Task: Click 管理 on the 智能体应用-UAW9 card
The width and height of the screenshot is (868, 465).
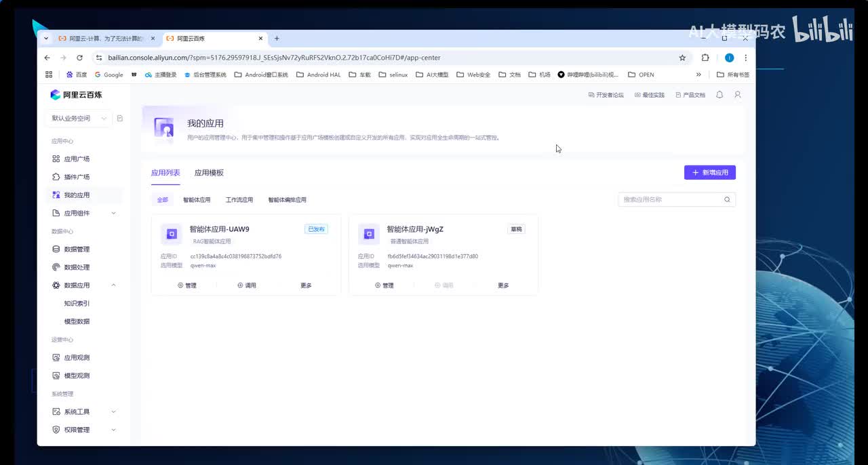Action: (187, 285)
